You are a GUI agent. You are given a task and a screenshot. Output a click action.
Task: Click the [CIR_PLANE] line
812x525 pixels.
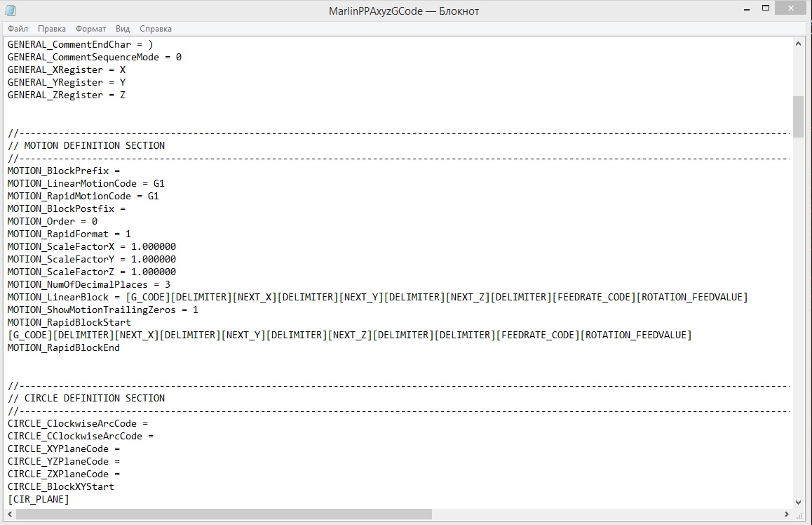click(x=39, y=500)
